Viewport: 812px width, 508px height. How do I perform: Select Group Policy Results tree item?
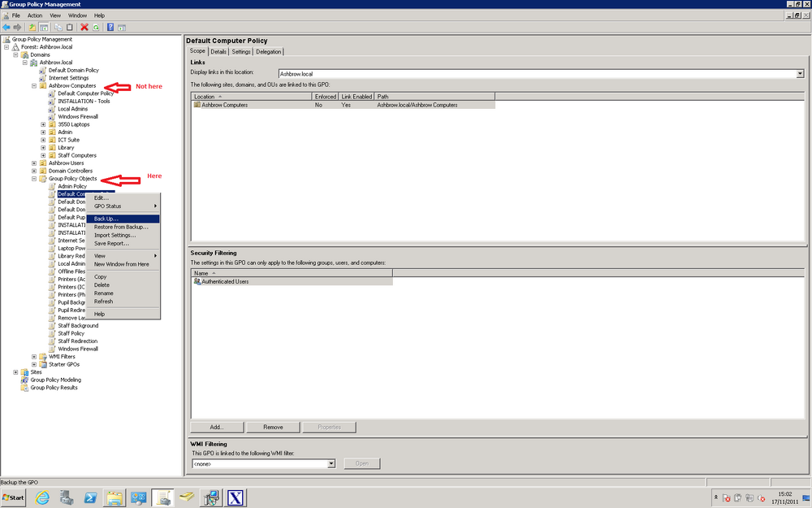[x=54, y=388]
